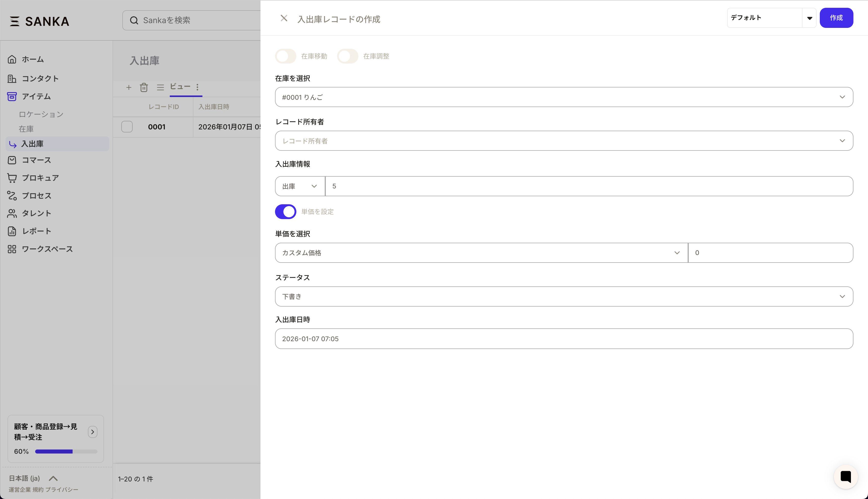Viewport: 868px width, 499px height.
Task: Expand the レコード所有者 dropdown
Action: pos(564,141)
